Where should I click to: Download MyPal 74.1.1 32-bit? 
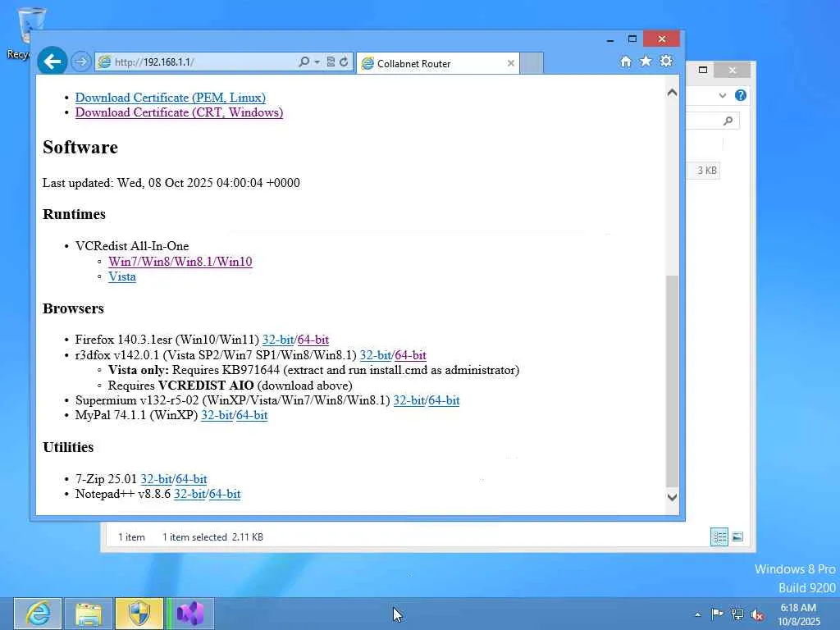click(217, 415)
